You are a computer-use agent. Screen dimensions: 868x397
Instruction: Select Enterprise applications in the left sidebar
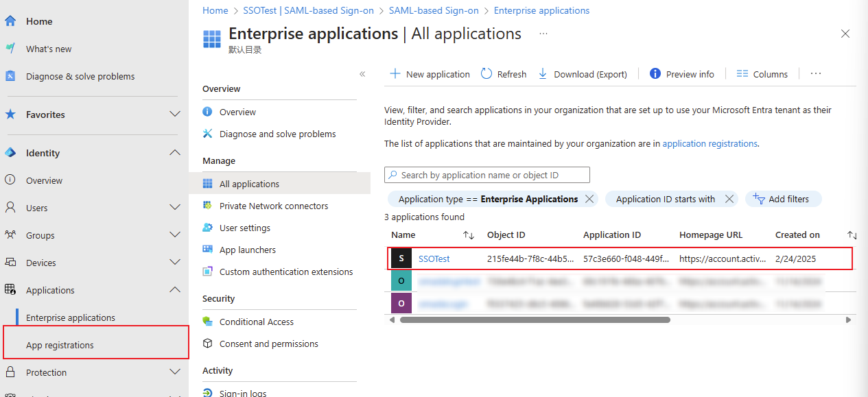coord(71,317)
